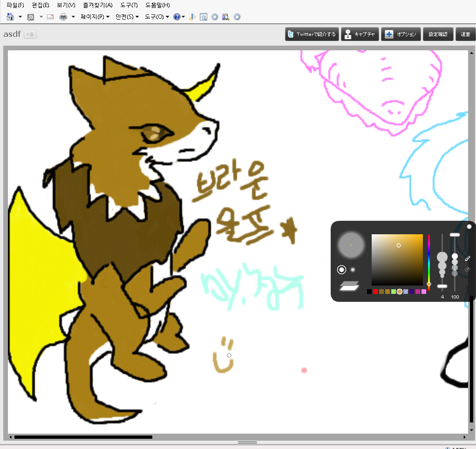Click the horizontal scrollbar right arrow
The width and height of the screenshot is (476, 449).
pyautogui.click(x=464, y=437)
